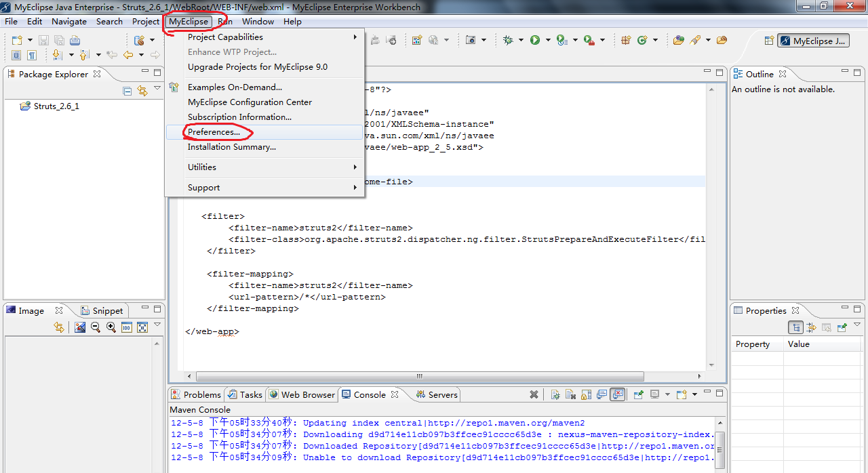
Task: Toggle Show Advanced Properties icon
Action: [811, 327]
